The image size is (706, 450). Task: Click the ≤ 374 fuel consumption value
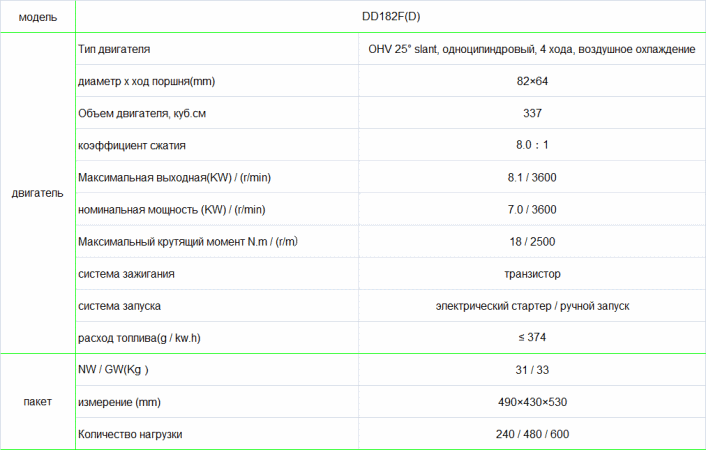click(532, 337)
